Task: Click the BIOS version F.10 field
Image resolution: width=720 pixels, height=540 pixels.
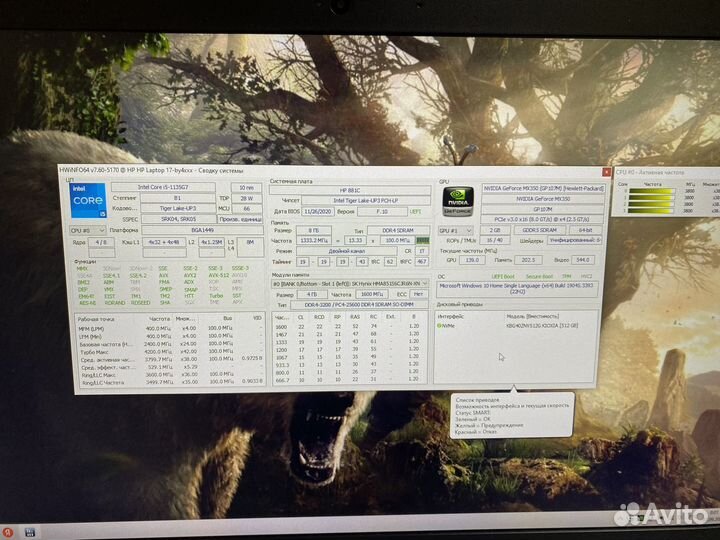Action: click(382, 212)
